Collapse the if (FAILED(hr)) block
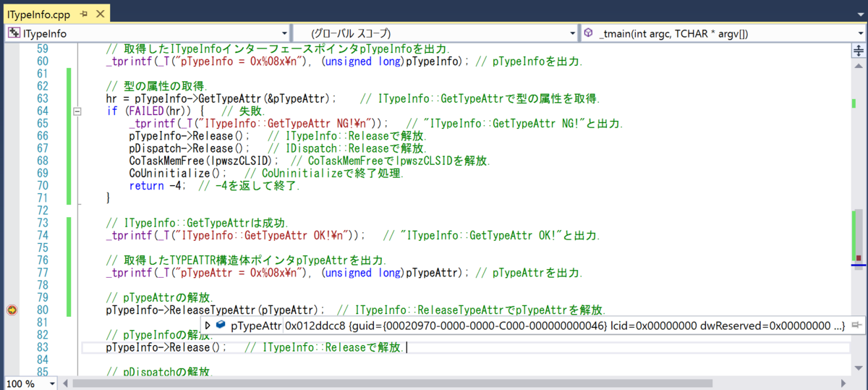868x390 pixels. point(77,111)
